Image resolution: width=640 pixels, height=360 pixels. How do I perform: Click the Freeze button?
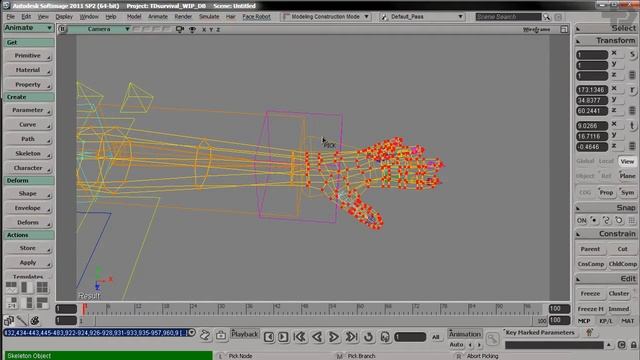pos(590,293)
